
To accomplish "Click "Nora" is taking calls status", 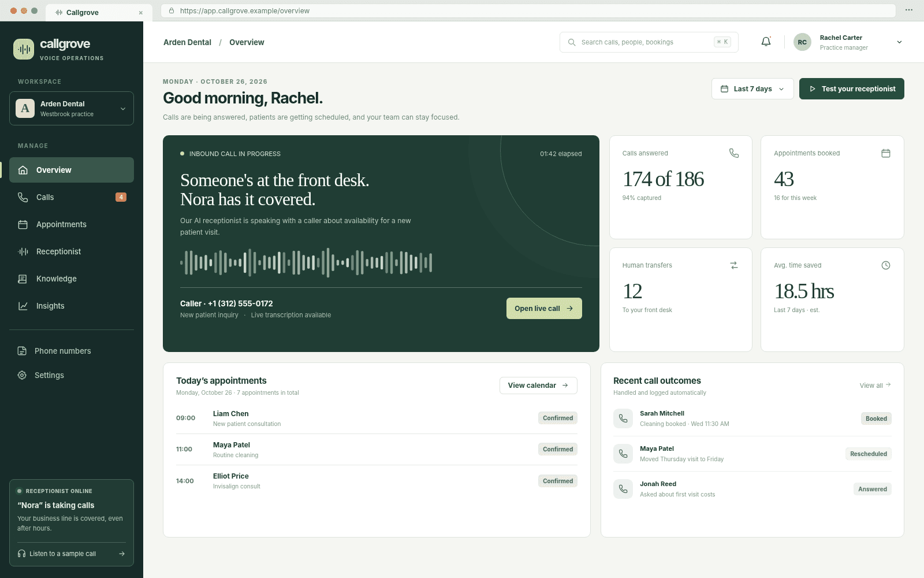I will tap(56, 505).
